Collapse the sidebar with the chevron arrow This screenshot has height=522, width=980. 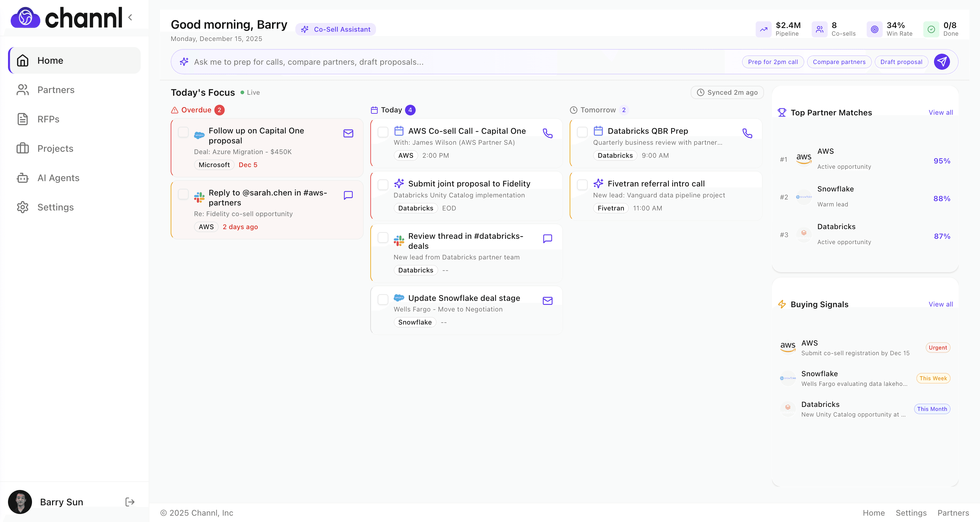(x=130, y=17)
